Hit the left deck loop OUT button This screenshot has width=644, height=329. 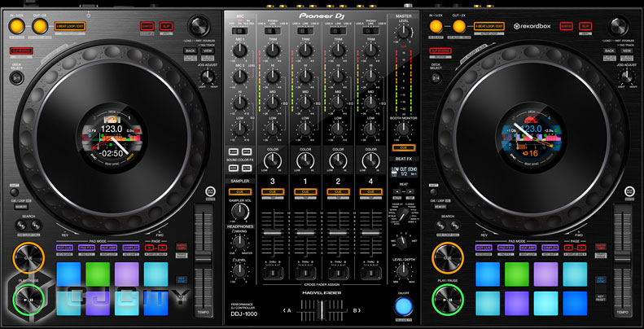[40, 26]
